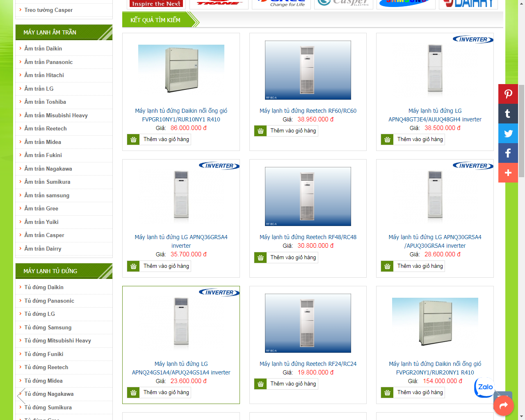Open more sharing options plus icon

[508, 173]
